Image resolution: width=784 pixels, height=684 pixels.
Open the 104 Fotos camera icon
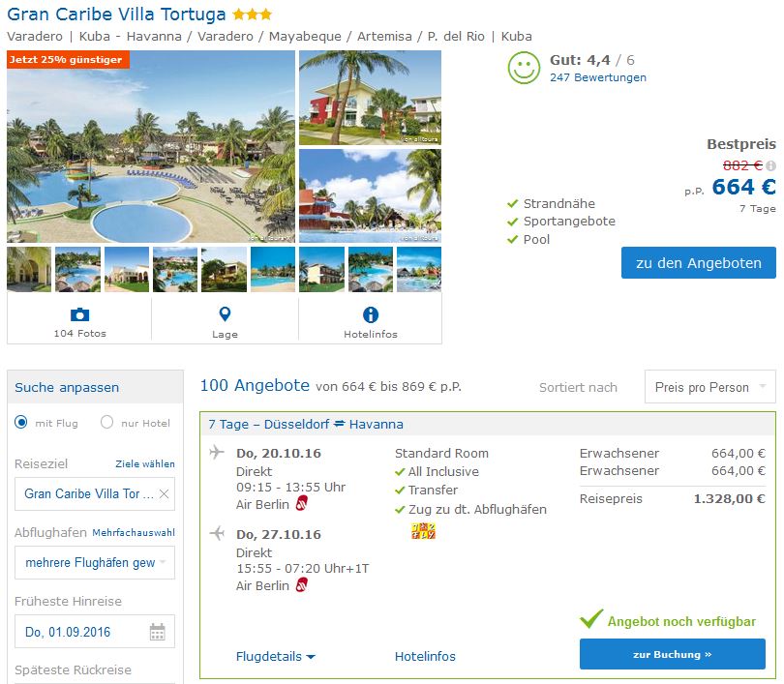(x=79, y=314)
